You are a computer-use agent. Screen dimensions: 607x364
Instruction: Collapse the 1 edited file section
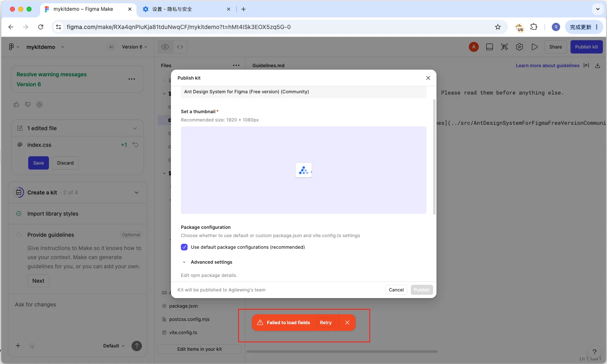pyautogui.click(x=135, y=128)
